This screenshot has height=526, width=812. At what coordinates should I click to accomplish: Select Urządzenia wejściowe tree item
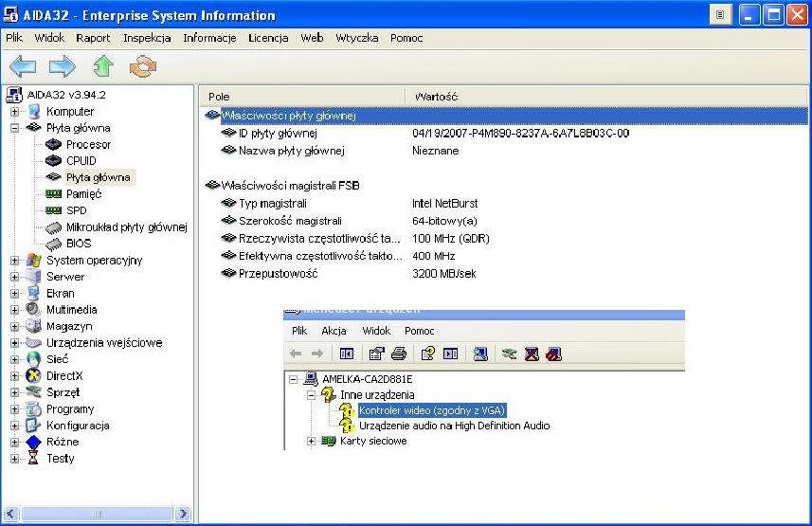104,342
